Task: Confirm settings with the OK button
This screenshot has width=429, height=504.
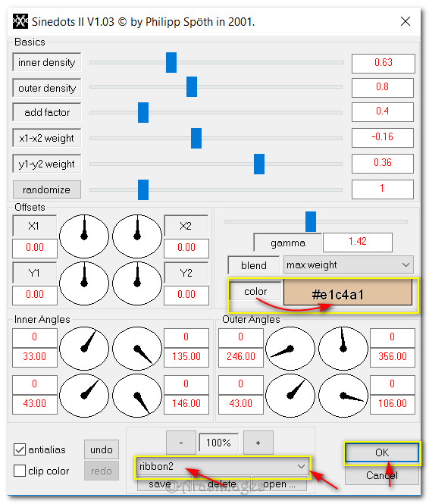Action: click(x=382, y=452)
